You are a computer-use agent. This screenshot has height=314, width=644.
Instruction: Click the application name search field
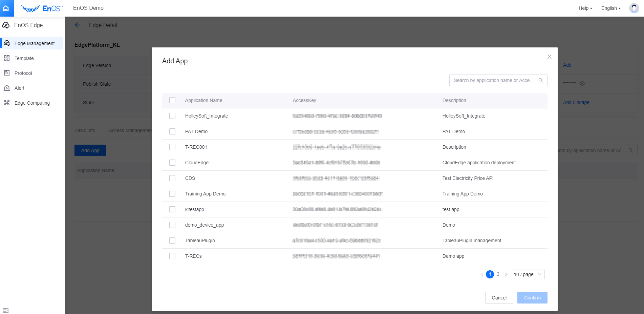point(493,80)
